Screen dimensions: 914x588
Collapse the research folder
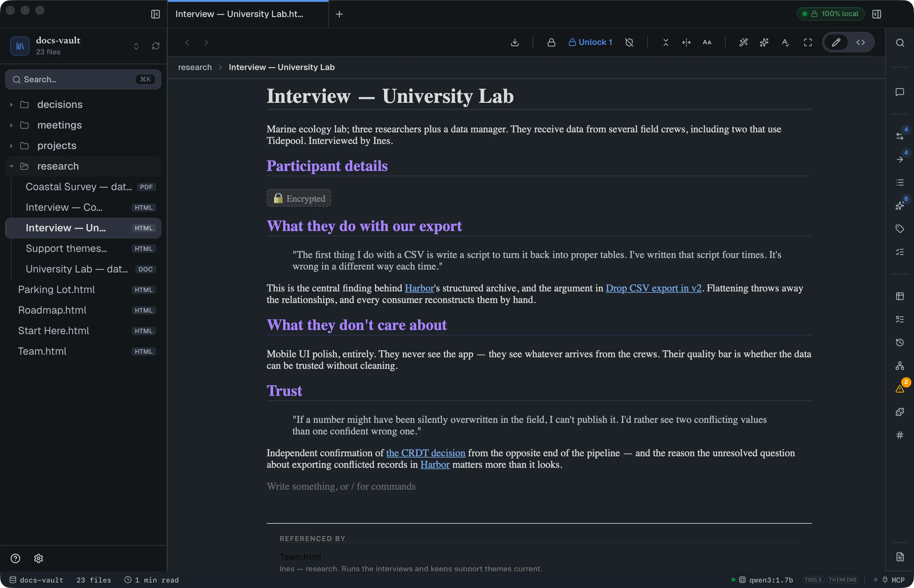[x=83, y=166]
